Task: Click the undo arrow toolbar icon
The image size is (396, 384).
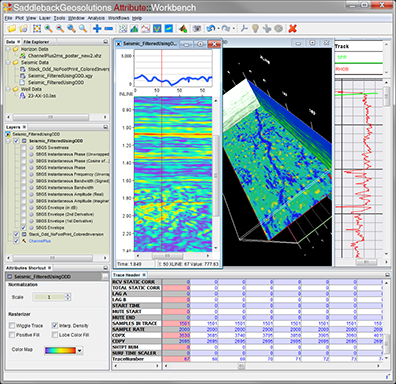Action: (210, 29)
